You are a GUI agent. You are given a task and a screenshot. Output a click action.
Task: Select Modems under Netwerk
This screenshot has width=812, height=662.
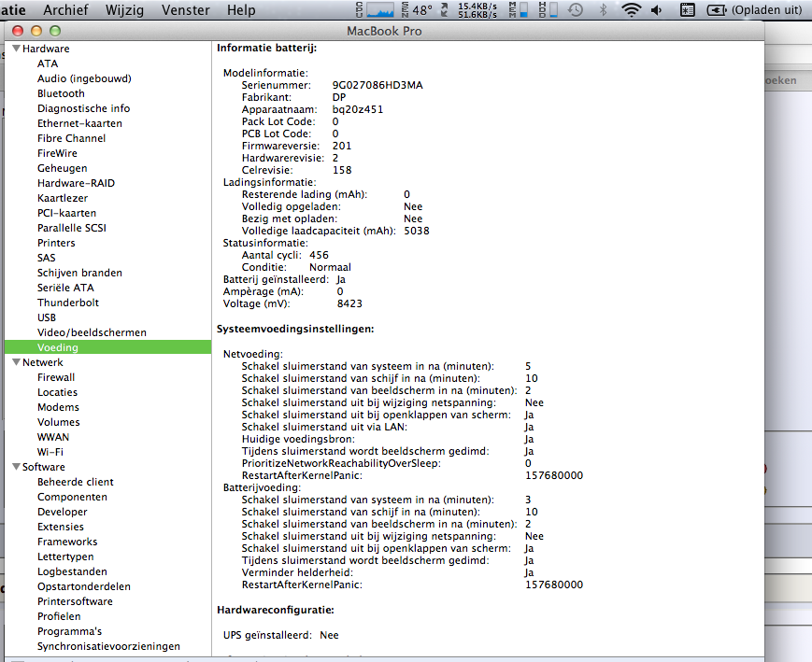pos(58,407)
